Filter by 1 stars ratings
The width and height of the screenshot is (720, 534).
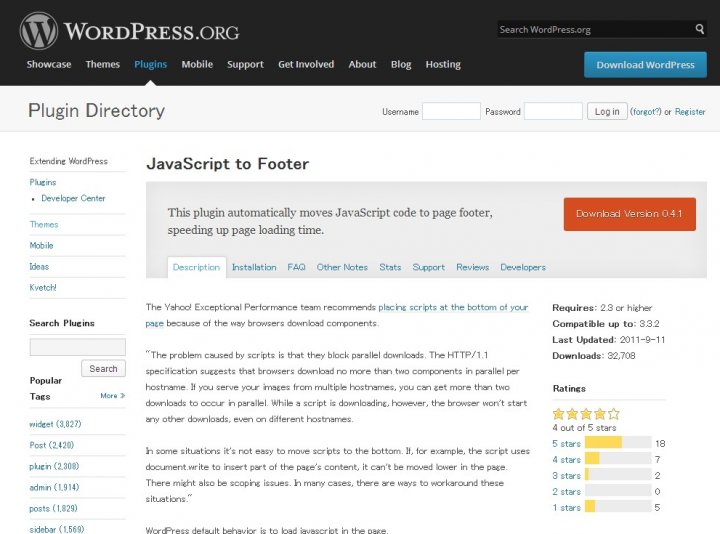567,508
